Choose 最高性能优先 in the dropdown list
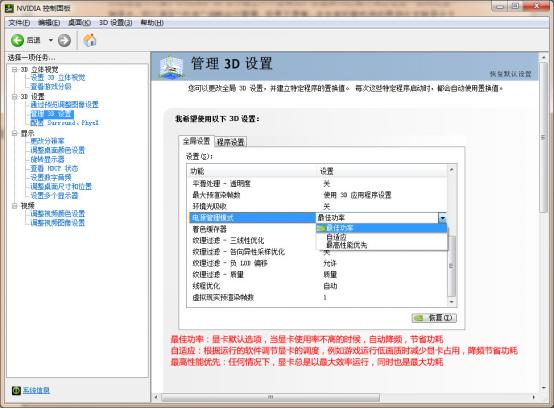Image resolution: width=554 pixels, height=409 pixels. pos(382,245)
